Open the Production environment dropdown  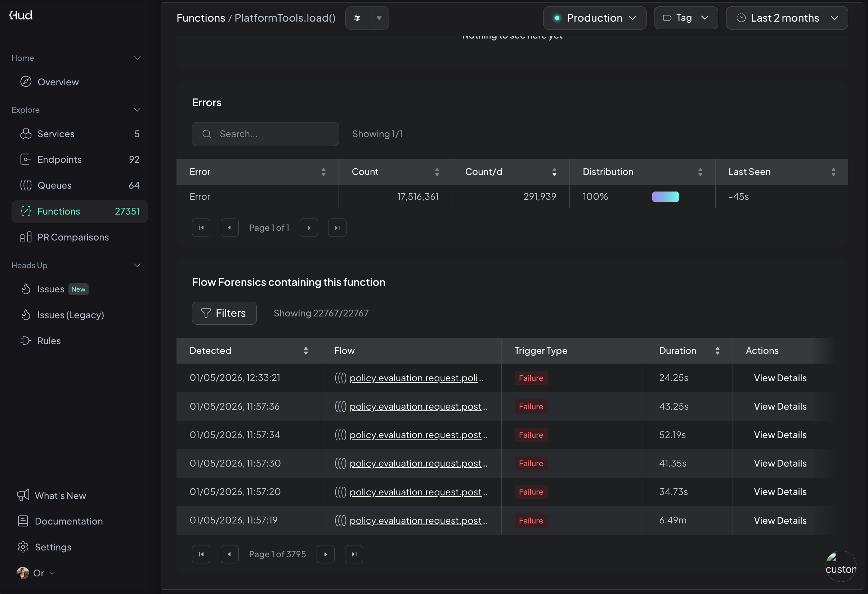(595, 18)
